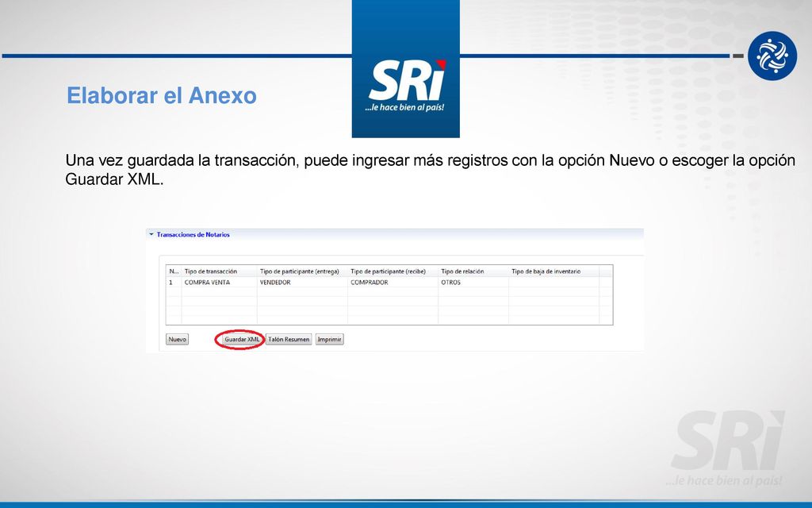Select the COMPRADOR cell
Viewport: 812px width, 508px height.
[393, 283]
